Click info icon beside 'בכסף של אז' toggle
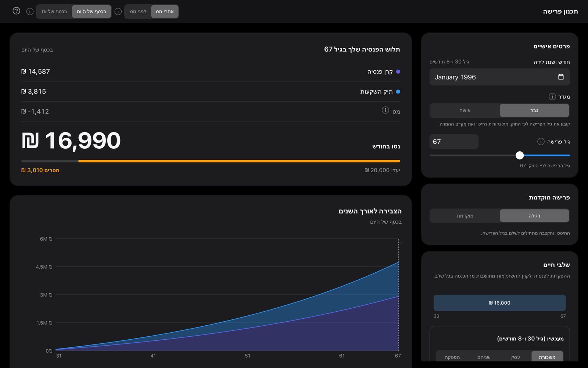This screenshot has height=368, width=588. (x=30, y=11)
